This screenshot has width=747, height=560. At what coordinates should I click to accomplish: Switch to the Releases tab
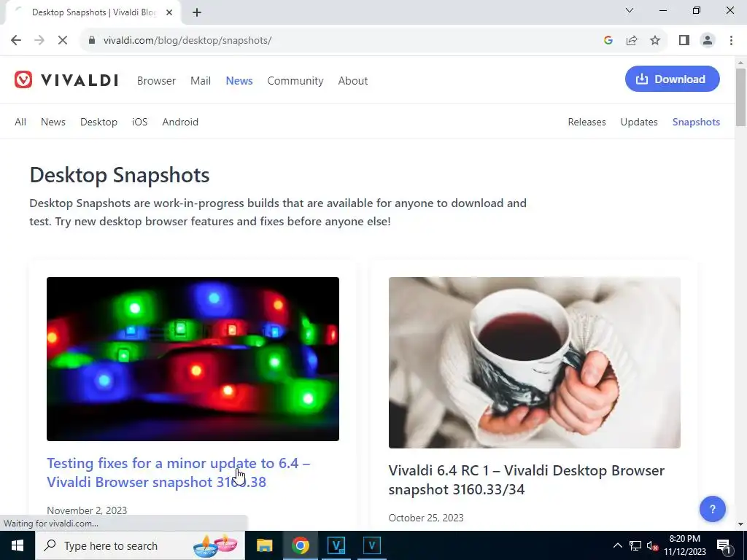pos(587,122)
